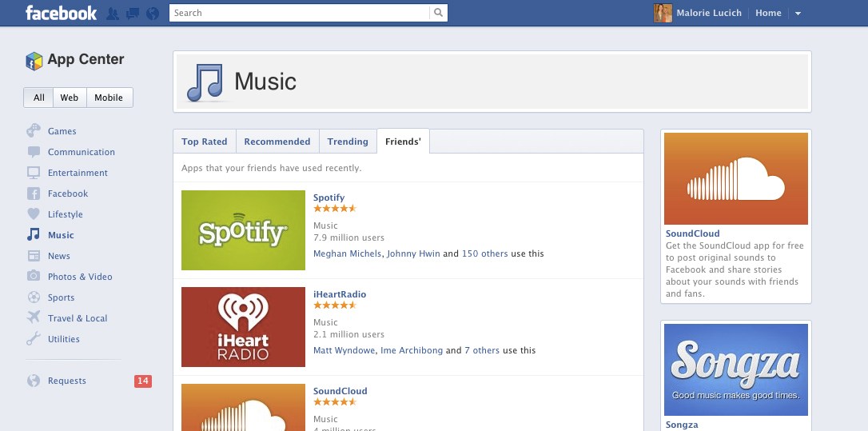
Task: Click the Music note icon in the sidebar
Action: point(34,234)
